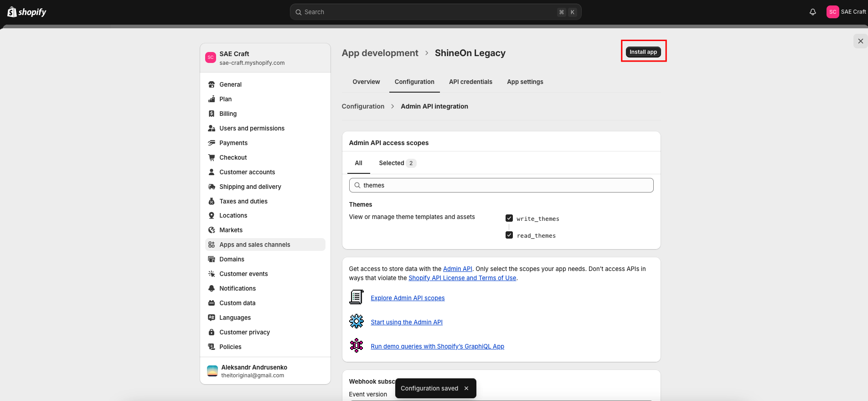Click the Policies icon
The width and height of the screenshot is (868, 401).
coord(212,347)
